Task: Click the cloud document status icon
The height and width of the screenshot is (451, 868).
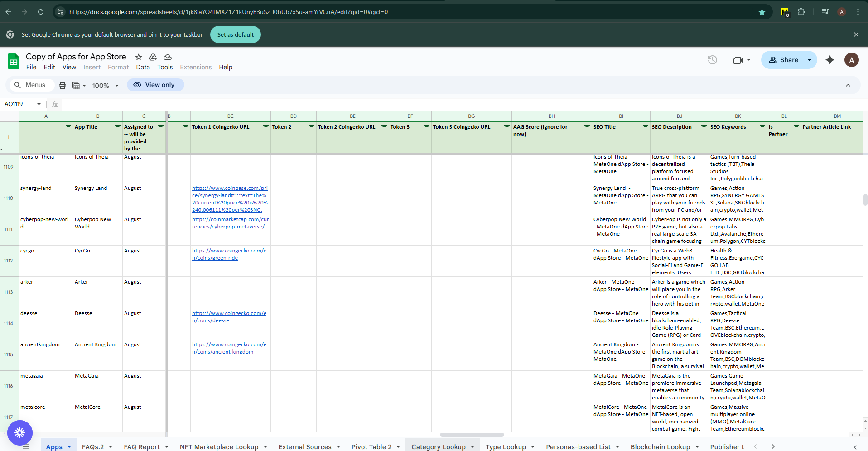Action: 168,57
